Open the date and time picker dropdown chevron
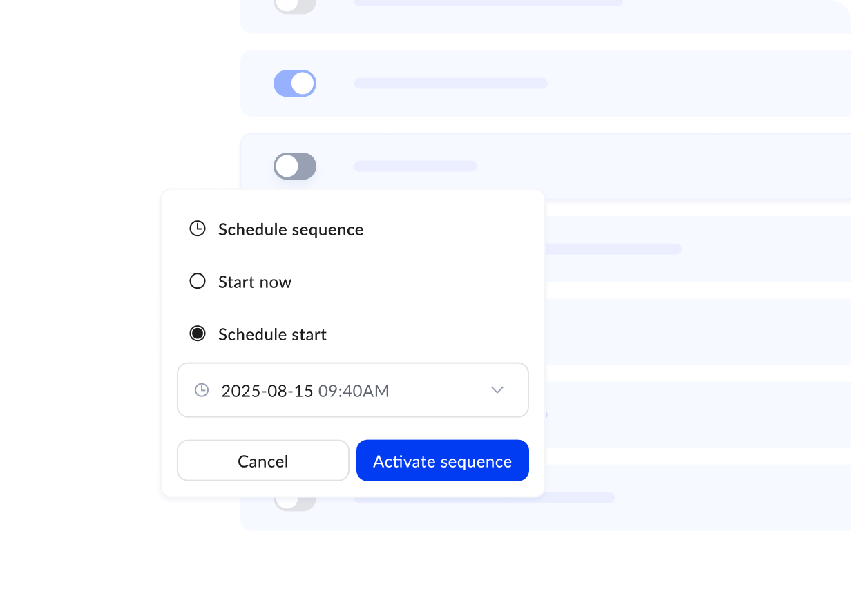The width and height of the screenshot is (851, 616). (497, 389)
